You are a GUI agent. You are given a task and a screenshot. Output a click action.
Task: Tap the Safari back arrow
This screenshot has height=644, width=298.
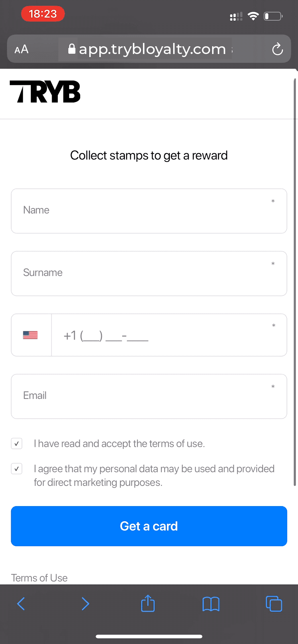21,604
